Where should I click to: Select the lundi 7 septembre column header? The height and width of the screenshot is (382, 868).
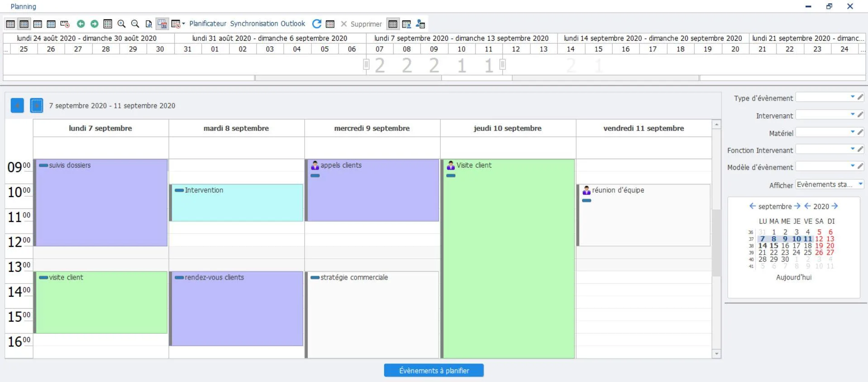pos(100,128)
